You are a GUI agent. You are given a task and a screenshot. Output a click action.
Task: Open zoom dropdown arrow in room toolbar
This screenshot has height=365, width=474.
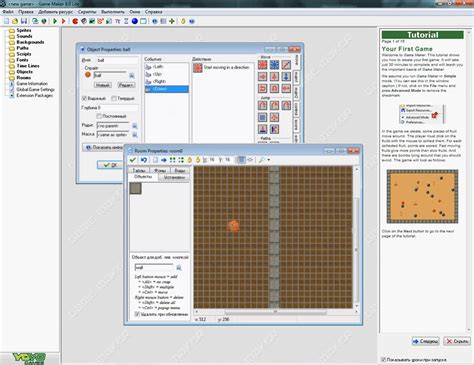268,160
